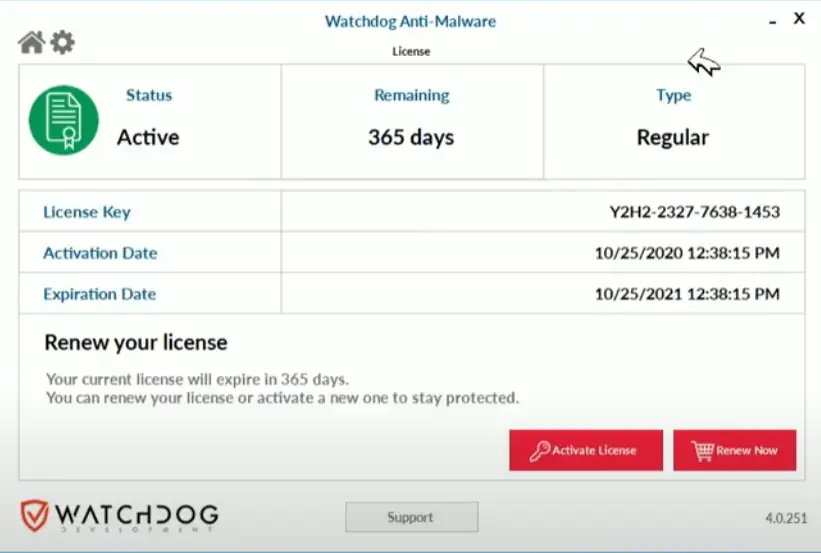Click the Expiration Date value
821x553 pixels.
point(686,294)
